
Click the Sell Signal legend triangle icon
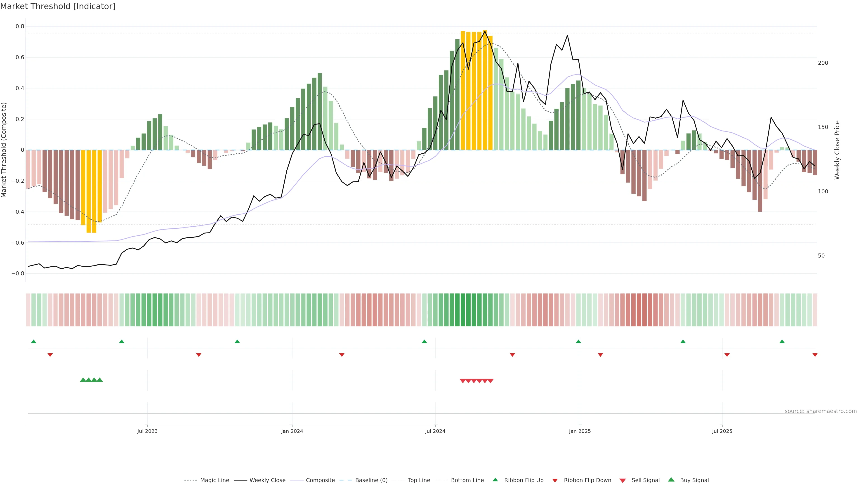[623, 481]
